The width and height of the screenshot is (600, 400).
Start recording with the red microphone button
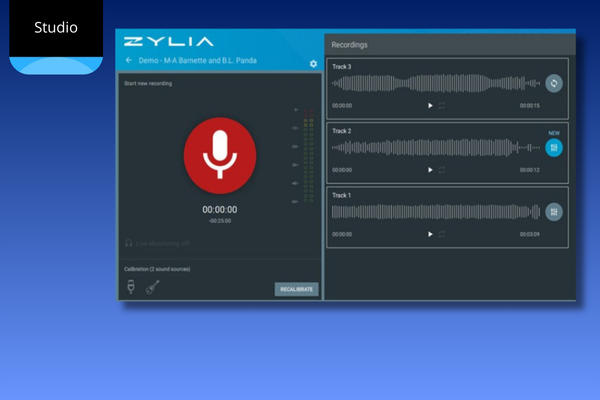point(220,155)
